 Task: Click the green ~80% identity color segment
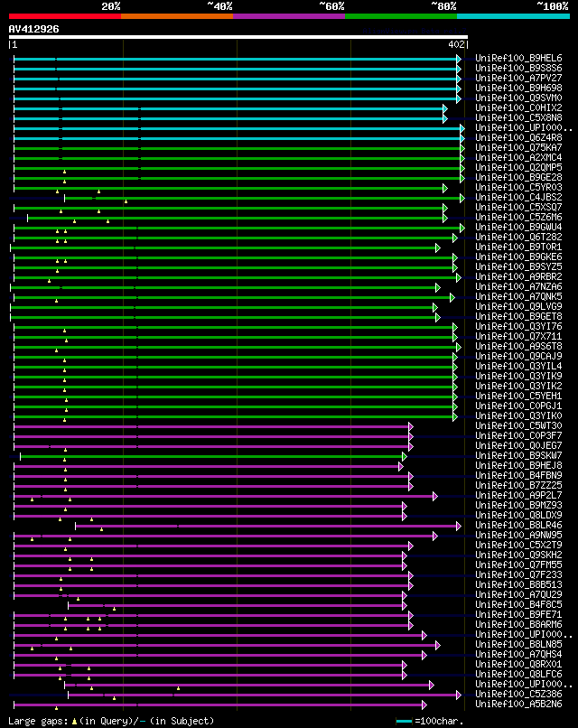pos(401,16)
